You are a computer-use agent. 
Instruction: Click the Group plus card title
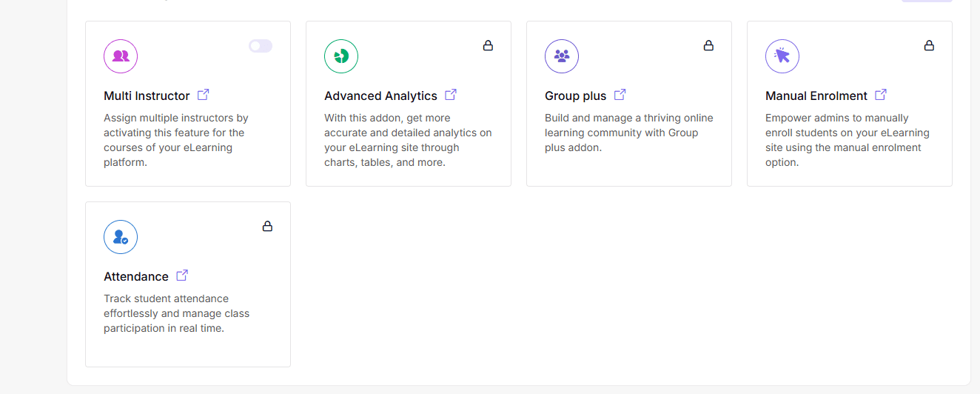point(575,96)
